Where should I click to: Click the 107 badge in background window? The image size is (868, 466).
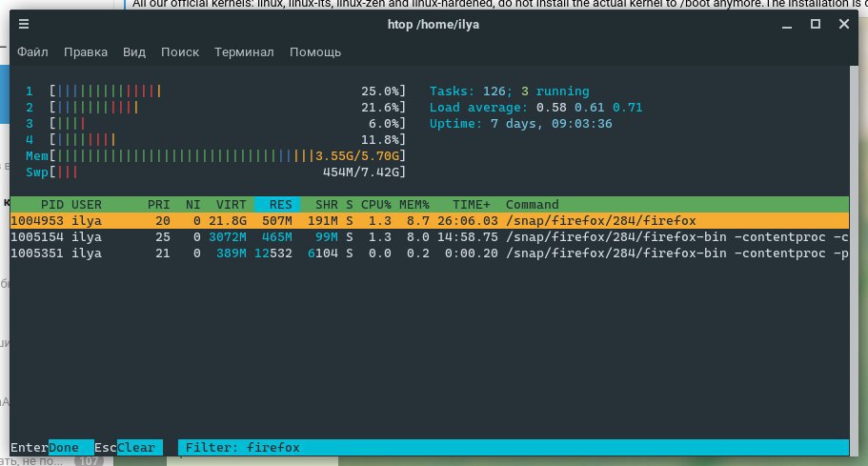(89, 460)
